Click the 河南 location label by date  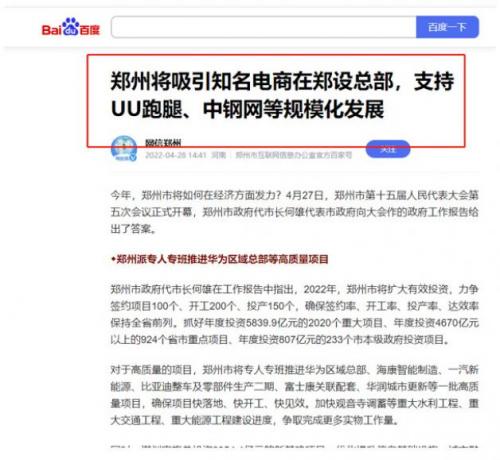point(219,155)
